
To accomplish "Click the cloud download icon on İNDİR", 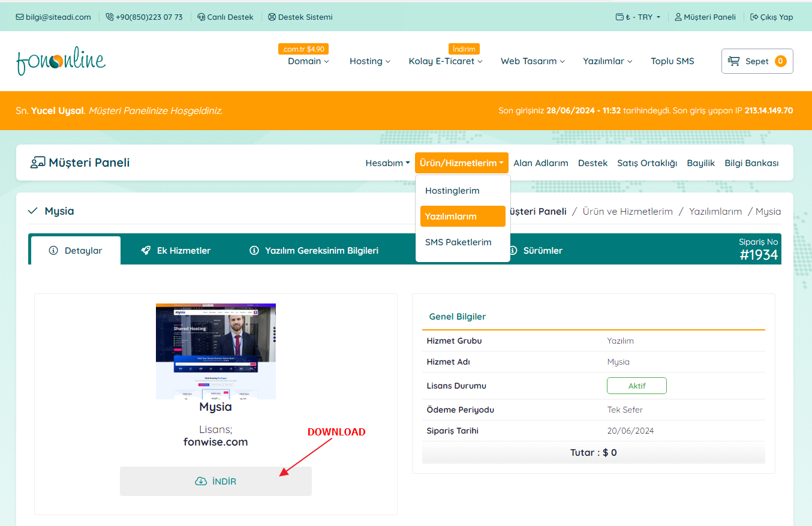I will (x=201, y=481).
